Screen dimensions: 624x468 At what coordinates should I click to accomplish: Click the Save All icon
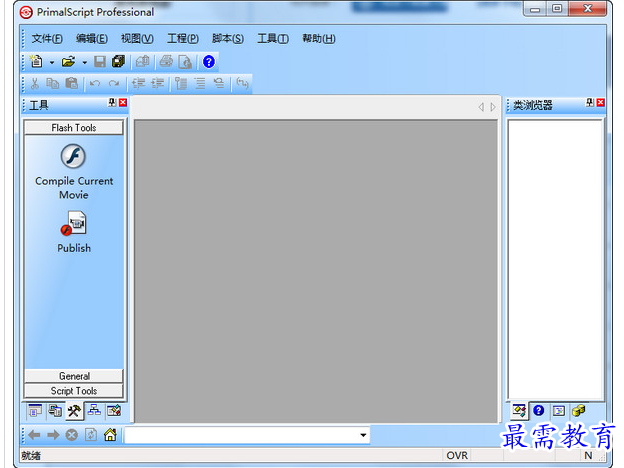pyautogui.click(x=118, y=62)
